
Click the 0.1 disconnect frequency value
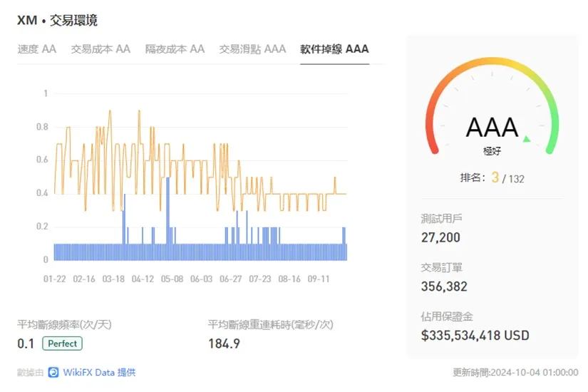tap(26, 344)
